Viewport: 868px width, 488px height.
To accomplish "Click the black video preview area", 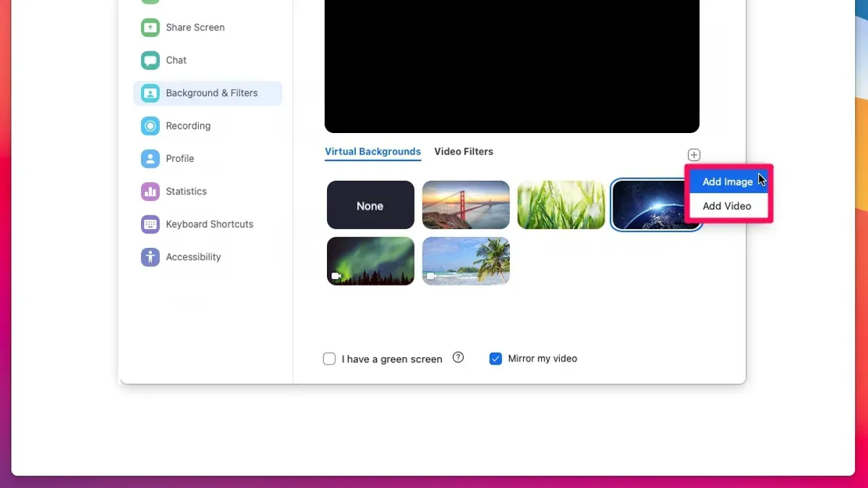I will click(512, 67).
